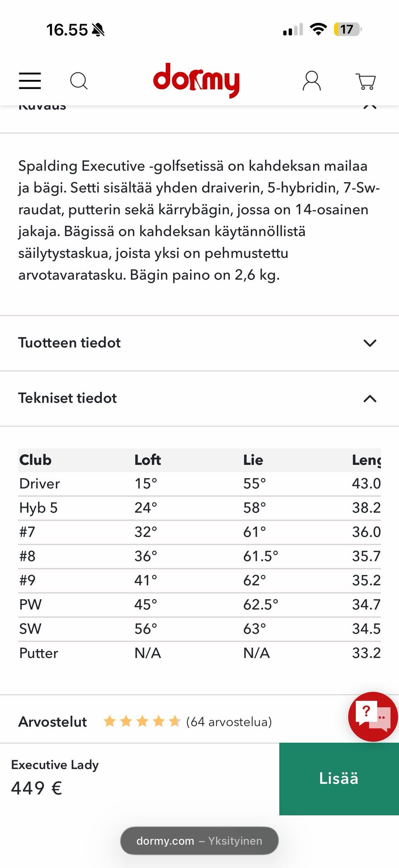Tap the Wi-Fi status icon
Viewport: 399px width, 868px height.
tap(318, 30)
